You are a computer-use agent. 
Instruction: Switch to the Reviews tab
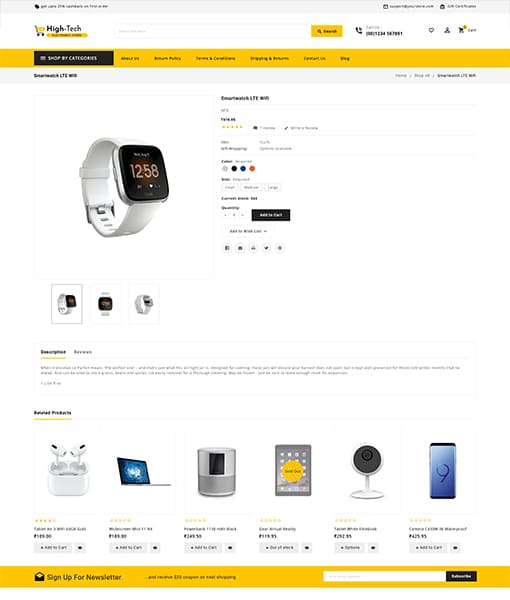click(83, 352)
